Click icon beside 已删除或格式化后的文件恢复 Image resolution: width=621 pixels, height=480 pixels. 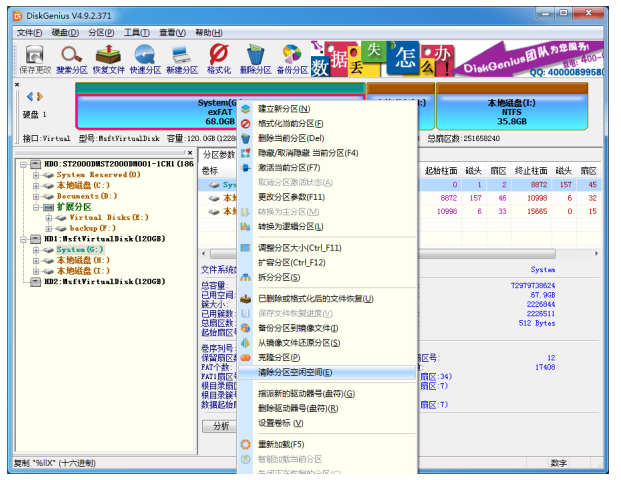[246, 299]
